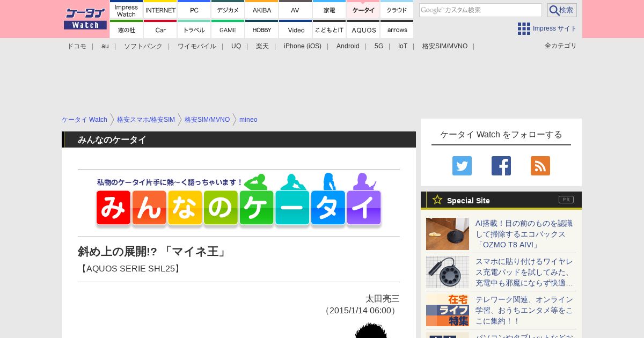Open the 全カテゴリ link
Image resolution: width=644 pixels, height=338 pixels.
561,46
